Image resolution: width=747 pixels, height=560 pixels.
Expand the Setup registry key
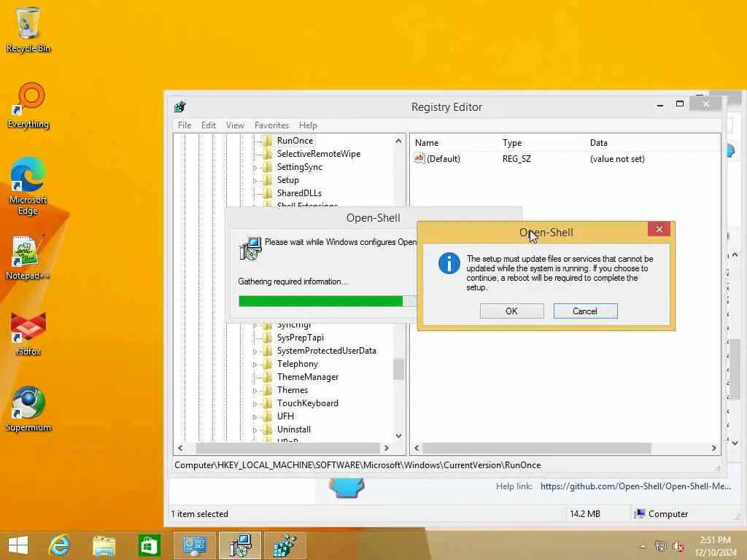255,181
